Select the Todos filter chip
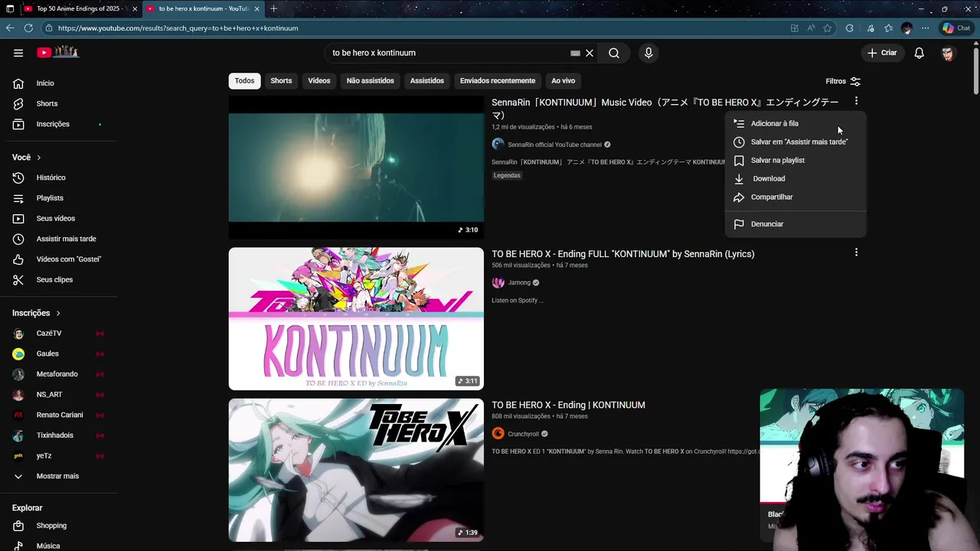 pos(244,80)
